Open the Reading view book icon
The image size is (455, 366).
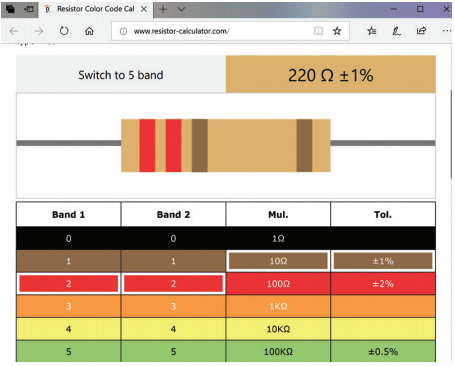(319, 31)
